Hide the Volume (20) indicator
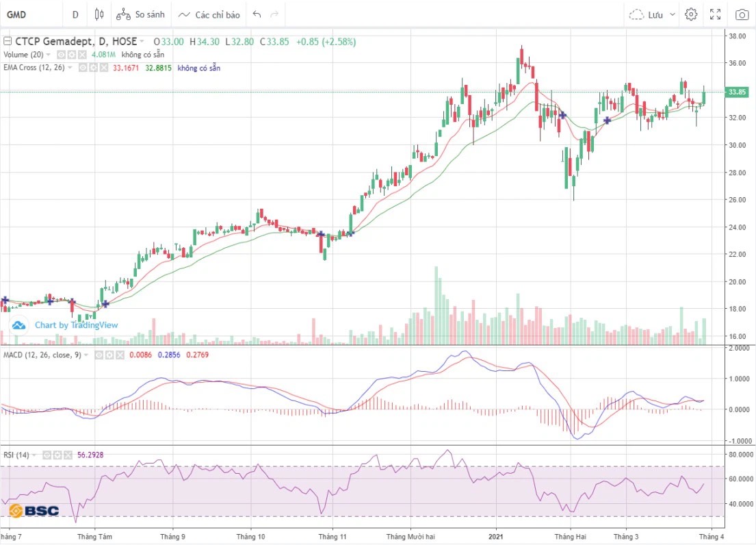Viewport: 756px width, 545px height. click(61, 55)
